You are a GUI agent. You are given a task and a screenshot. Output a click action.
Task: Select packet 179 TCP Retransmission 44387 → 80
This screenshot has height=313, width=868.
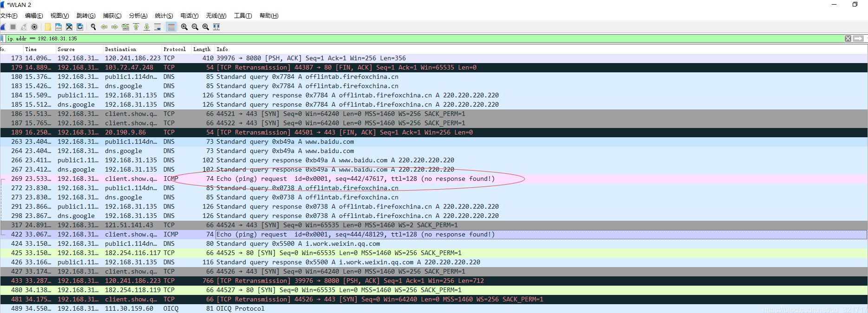coord(433,68)
